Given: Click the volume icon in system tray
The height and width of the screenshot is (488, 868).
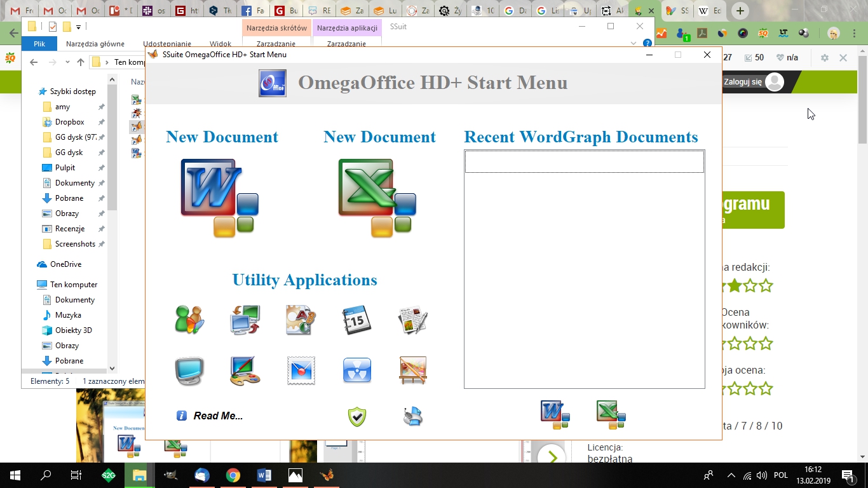Looking at the screenshot, I should click(761, 475).
